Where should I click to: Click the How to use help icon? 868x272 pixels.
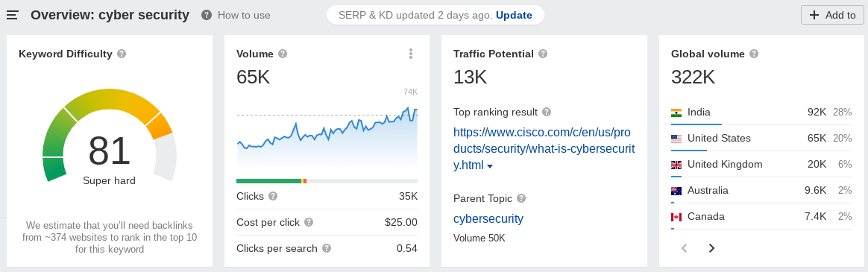207,15
